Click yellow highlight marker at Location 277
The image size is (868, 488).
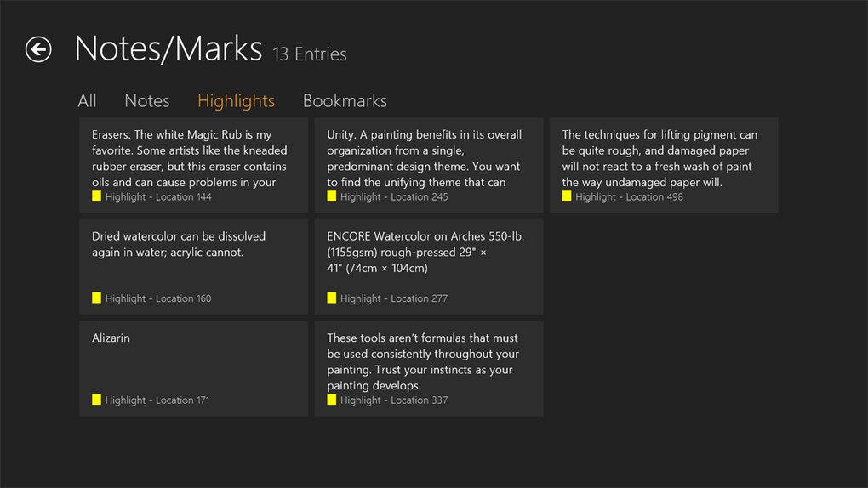tap(332, 298)
